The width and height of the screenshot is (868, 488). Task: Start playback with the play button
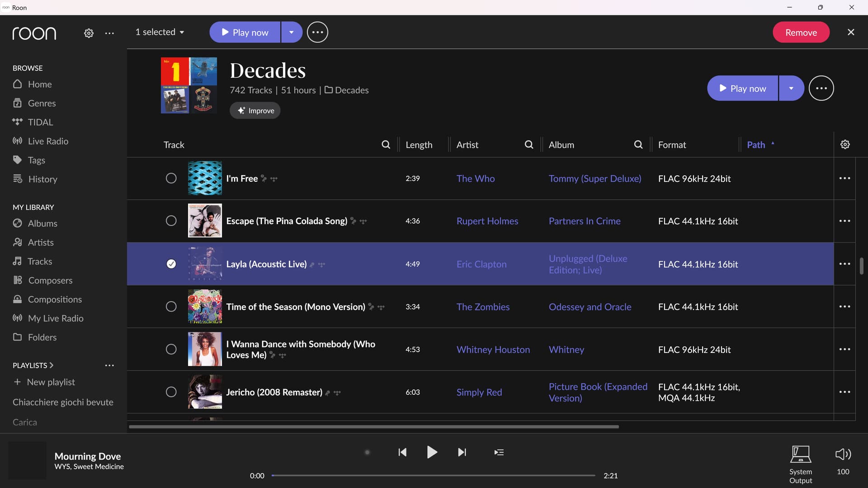432,452
